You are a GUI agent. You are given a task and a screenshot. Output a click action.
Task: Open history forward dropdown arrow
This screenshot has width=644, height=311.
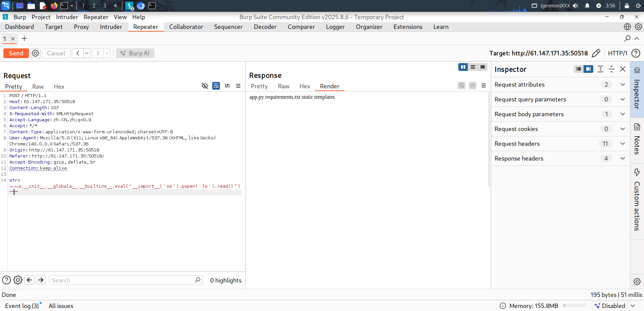pyautogui.click(x=107, y=53)
